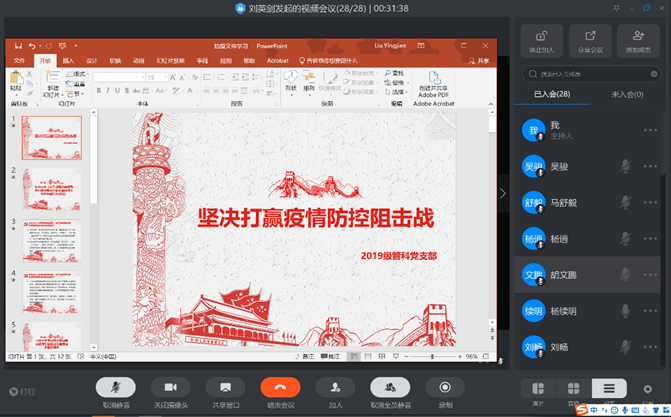Click the lock meeting icon (禁止加入)
Viewport: 671px width, 417px height.
[541, 39]
